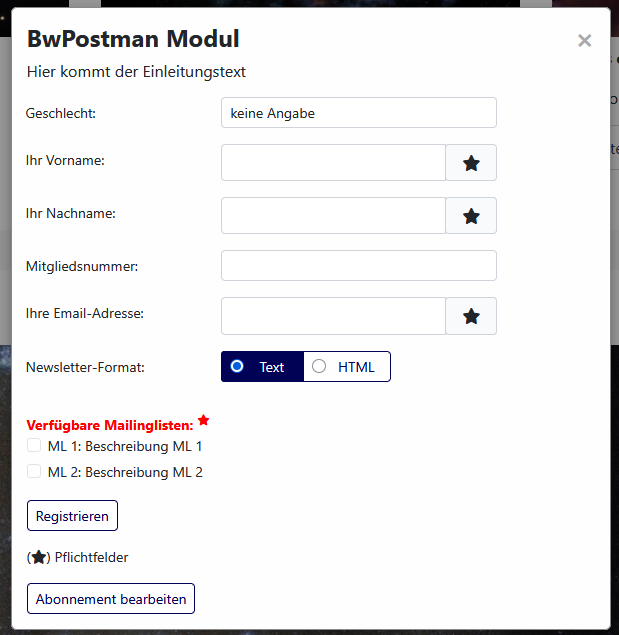Focus the Ihr Vorname input field

click(x=333, y=163)
